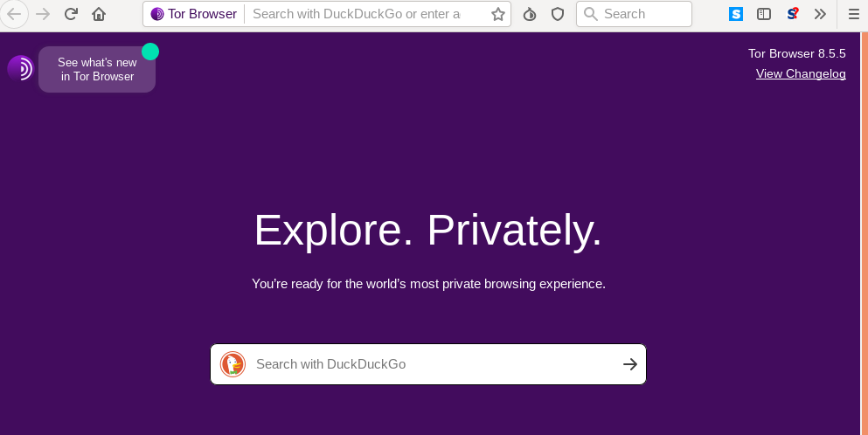Image resolution: width=868 pixels, height=435 pixels.
Task: Bookmark this page with the star
Action: pos(498,14)
